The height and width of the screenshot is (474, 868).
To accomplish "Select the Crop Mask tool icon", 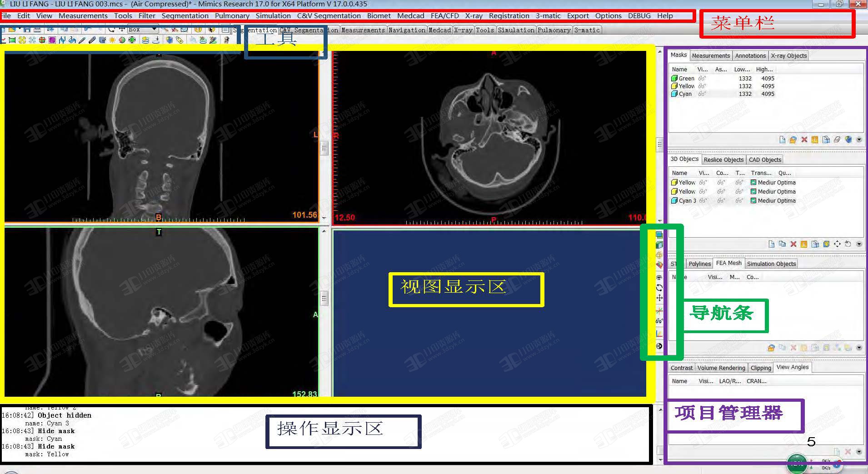I will click(42, 40).
